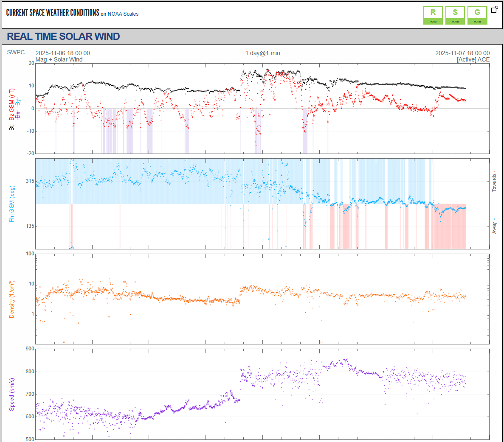This screenshot has height=442, width=504.
Task: Open the '[Active] ACE' source selector
Action: 473,59
